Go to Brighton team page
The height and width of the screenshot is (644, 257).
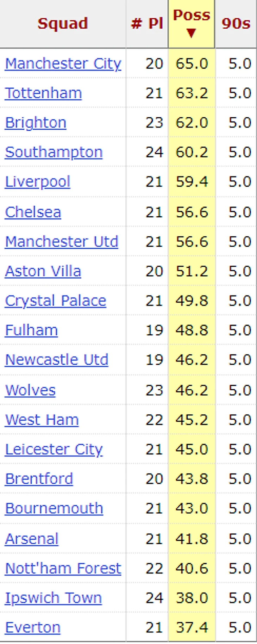(36, 123)
